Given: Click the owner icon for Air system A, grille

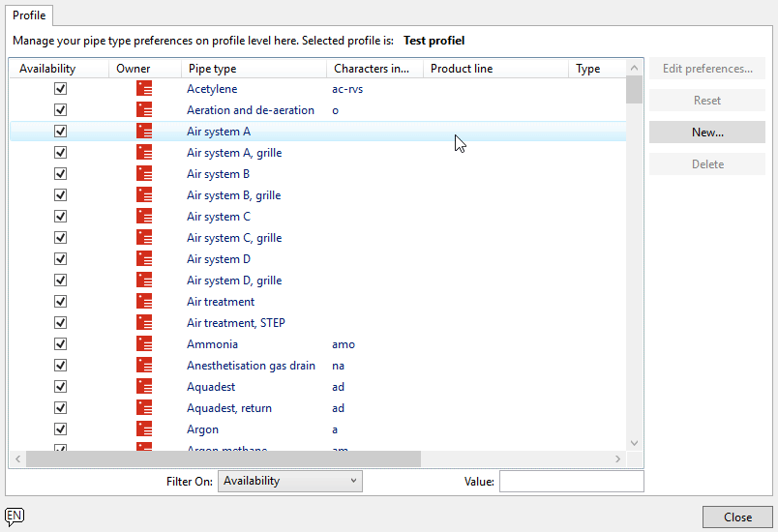Looking at the screenshot, I should click(144, 153).
